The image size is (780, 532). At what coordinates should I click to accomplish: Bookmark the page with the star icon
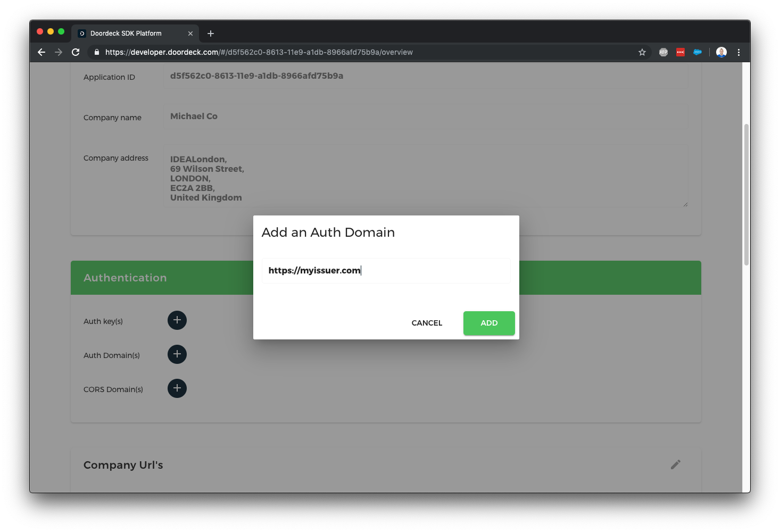coord(642,52)
